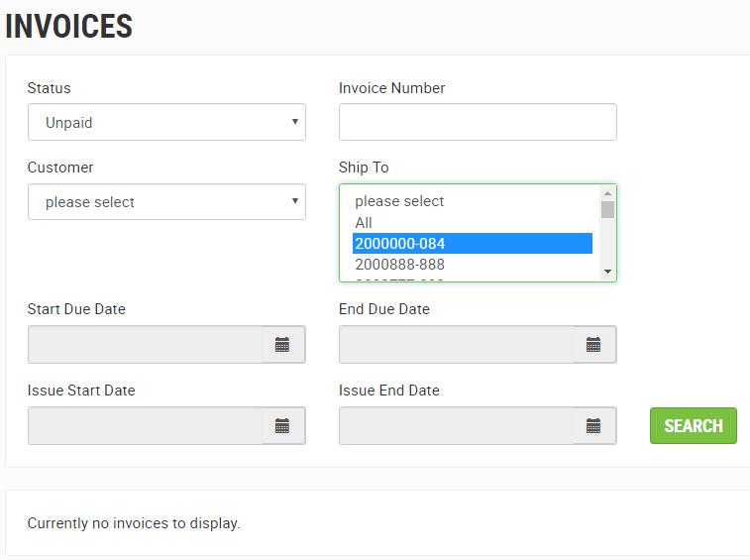
Task: Open the End Due Date calendar icon
Action: [593, 345]
